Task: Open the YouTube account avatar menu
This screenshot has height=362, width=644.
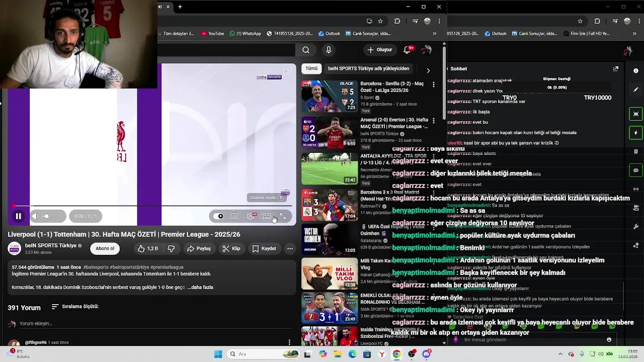Action: click(426, 50)
